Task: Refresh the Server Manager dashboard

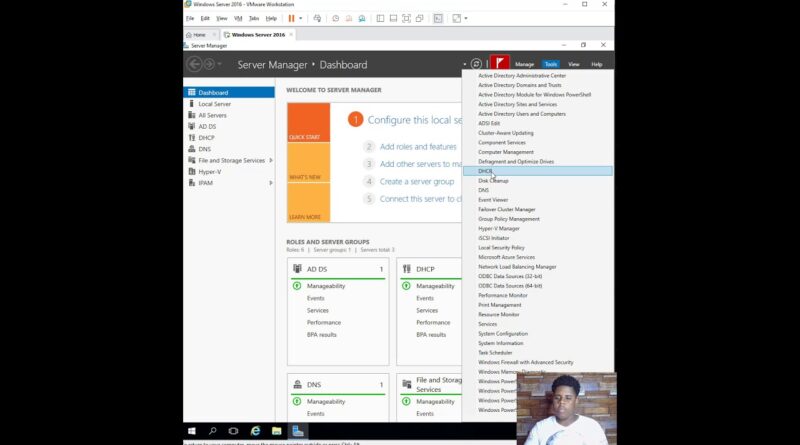Action: (x=476, y=64)
